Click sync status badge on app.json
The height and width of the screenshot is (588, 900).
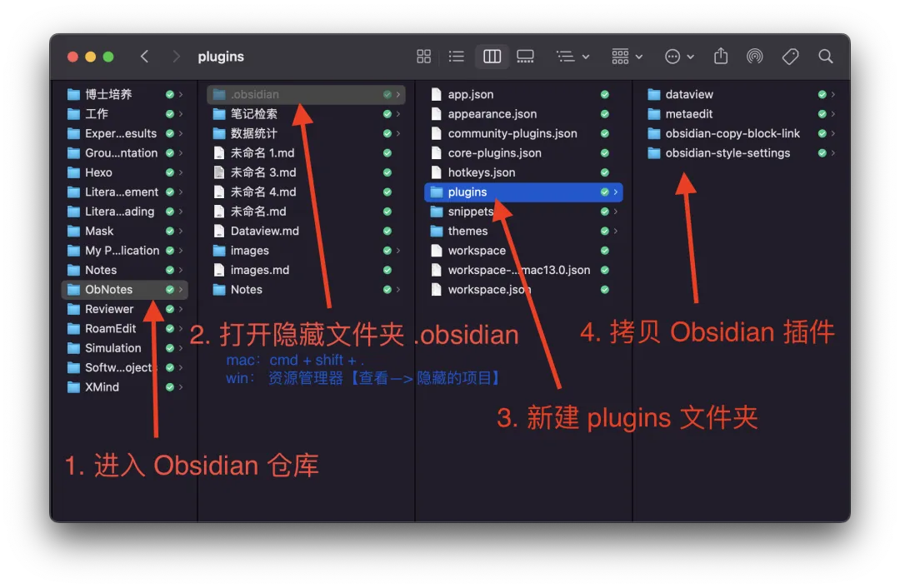point(604,94)
